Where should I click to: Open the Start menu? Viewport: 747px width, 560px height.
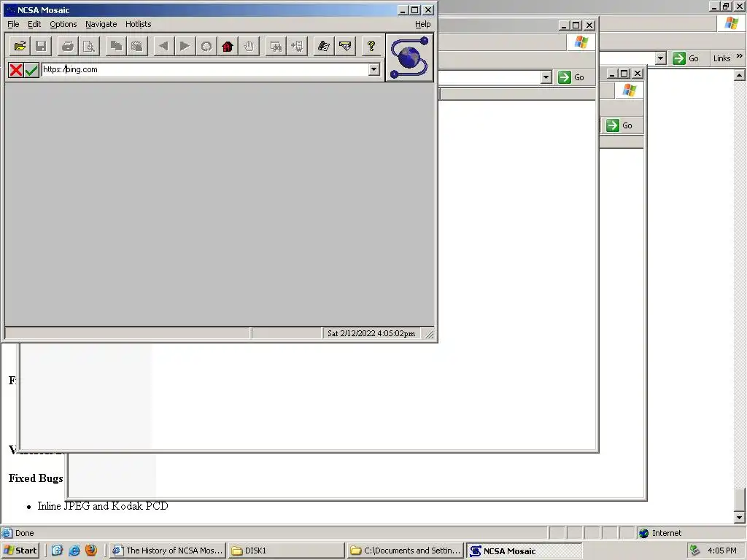[20, 551]
